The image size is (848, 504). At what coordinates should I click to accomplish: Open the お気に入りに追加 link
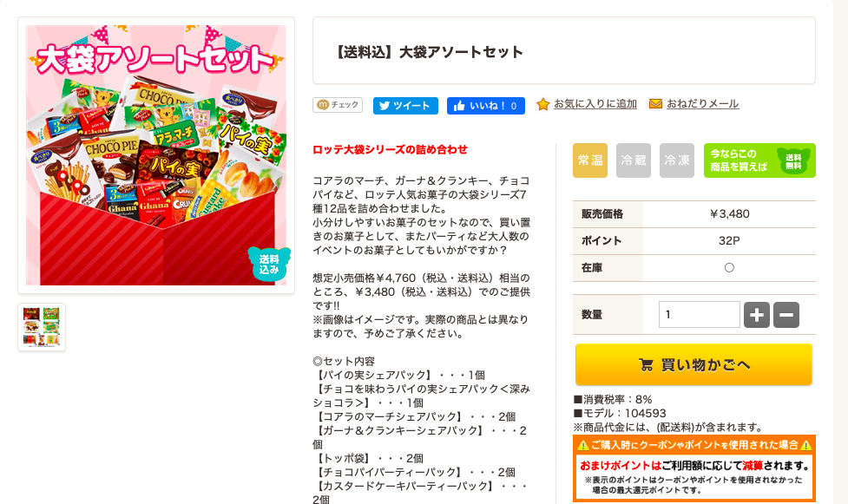pyautogui.click(x=595, y=104)
